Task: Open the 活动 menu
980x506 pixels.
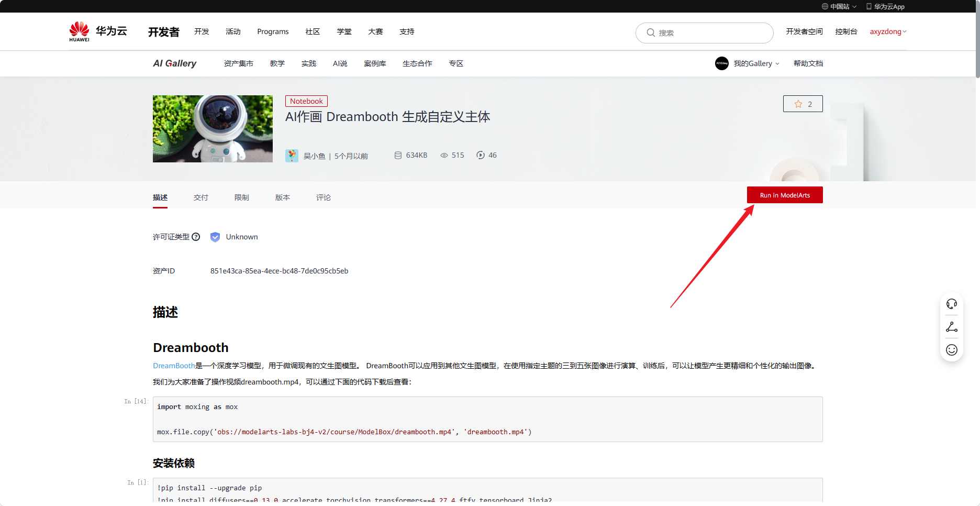Action: pyautogui.click(x=233, y=31)
